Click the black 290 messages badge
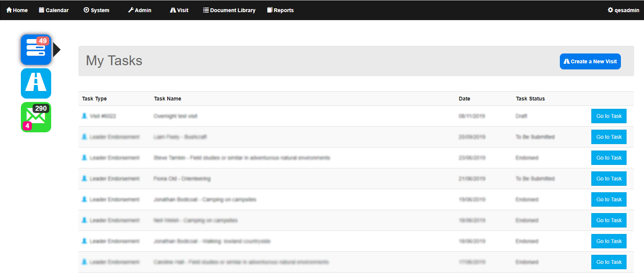 point(41,108)
